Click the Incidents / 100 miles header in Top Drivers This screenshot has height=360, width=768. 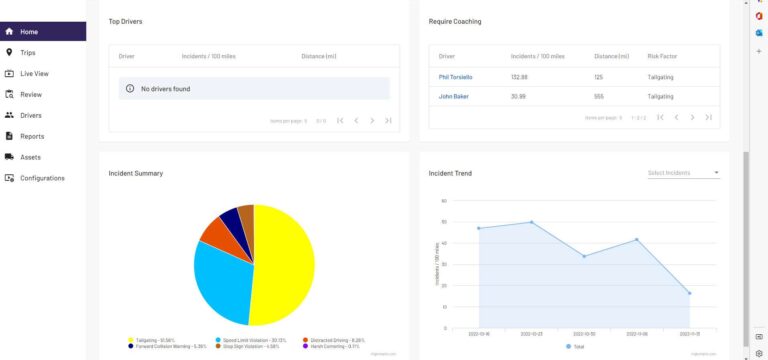(209, 56)
